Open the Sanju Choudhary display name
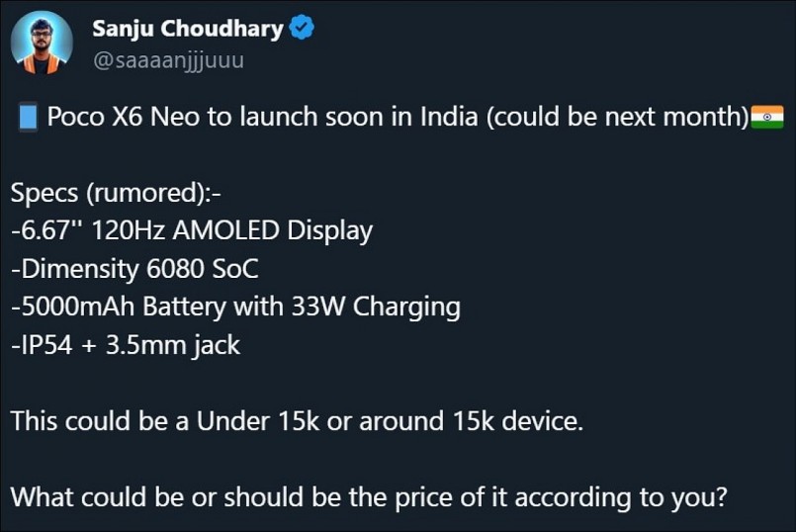 point(188,29)
